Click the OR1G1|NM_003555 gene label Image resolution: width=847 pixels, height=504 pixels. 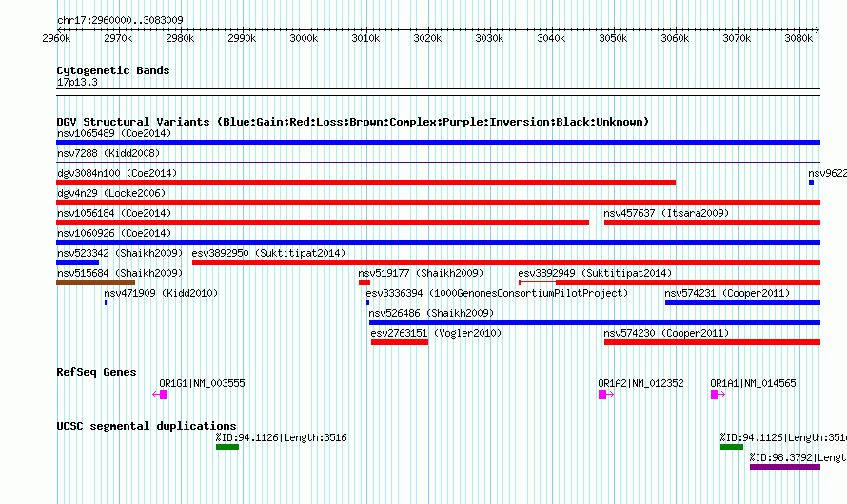click(x=202, y=383)
